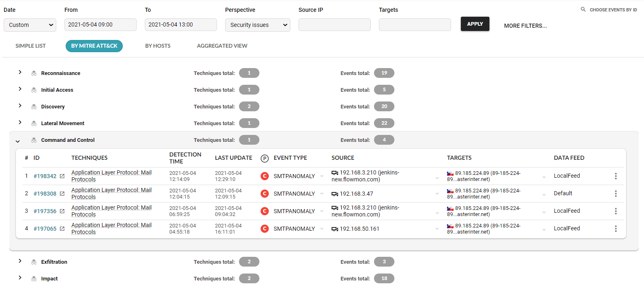Open three-dot menu for event #198308
The image size is (644, 289).
[615, 194]
